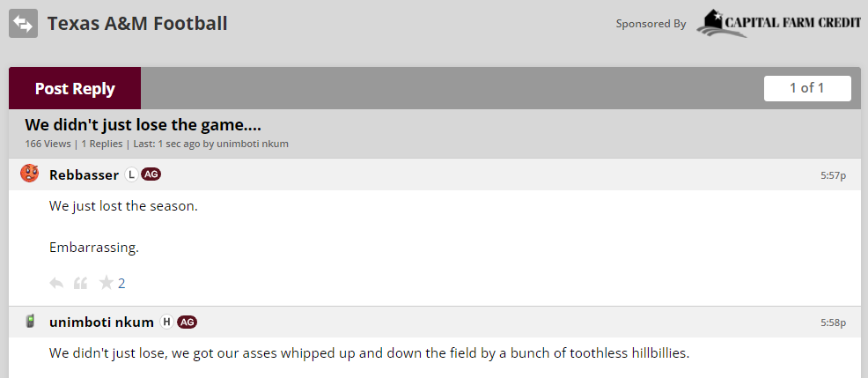868x378 pixels.
Task: Click the AG badge next to Rebbasser
Action: 151,174
